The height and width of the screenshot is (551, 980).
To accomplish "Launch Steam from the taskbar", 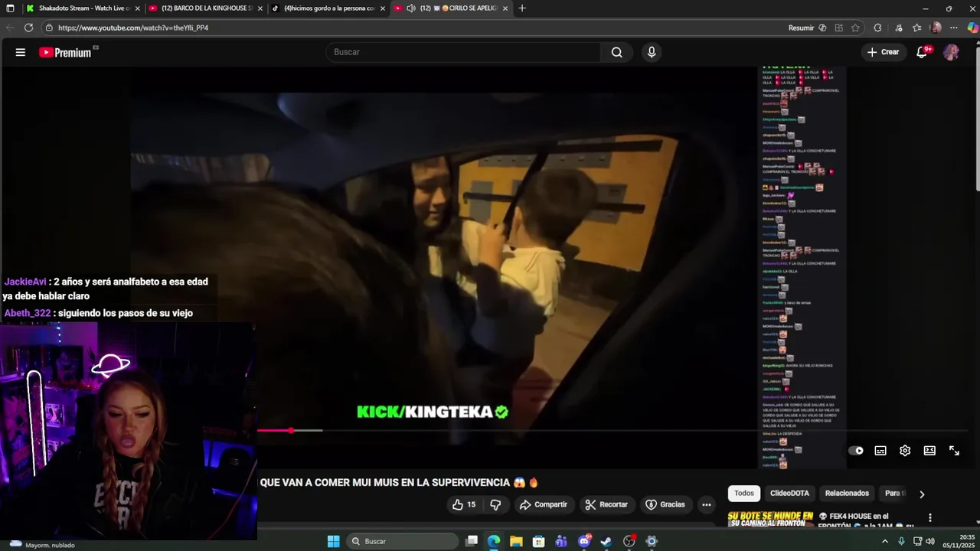I will 606,541.
